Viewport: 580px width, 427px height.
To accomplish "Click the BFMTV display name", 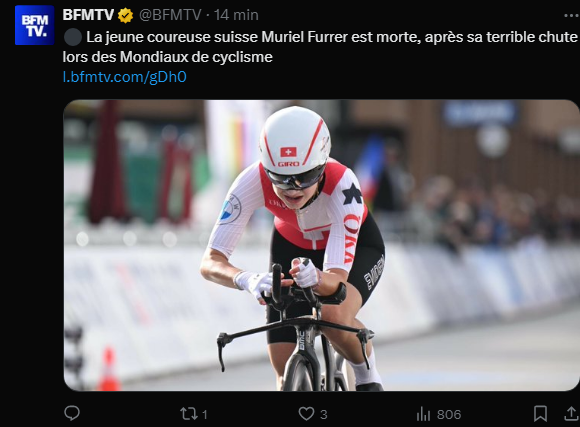I will coord(88,15).
